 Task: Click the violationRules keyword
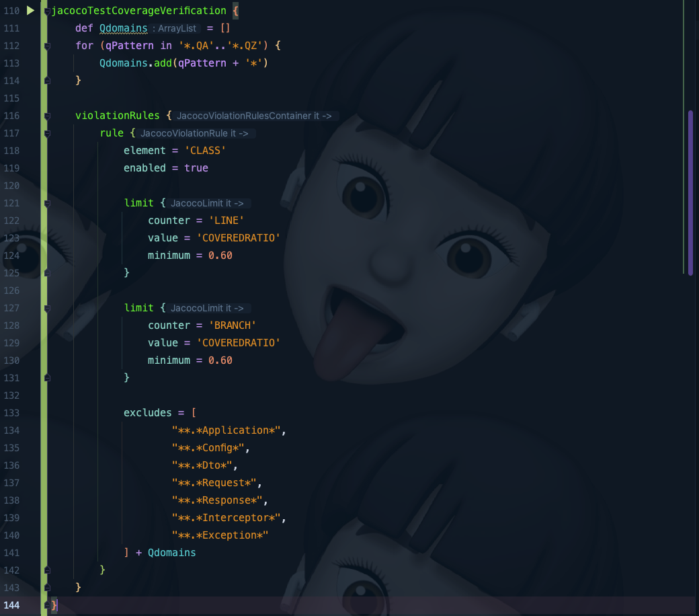point(117,116)
